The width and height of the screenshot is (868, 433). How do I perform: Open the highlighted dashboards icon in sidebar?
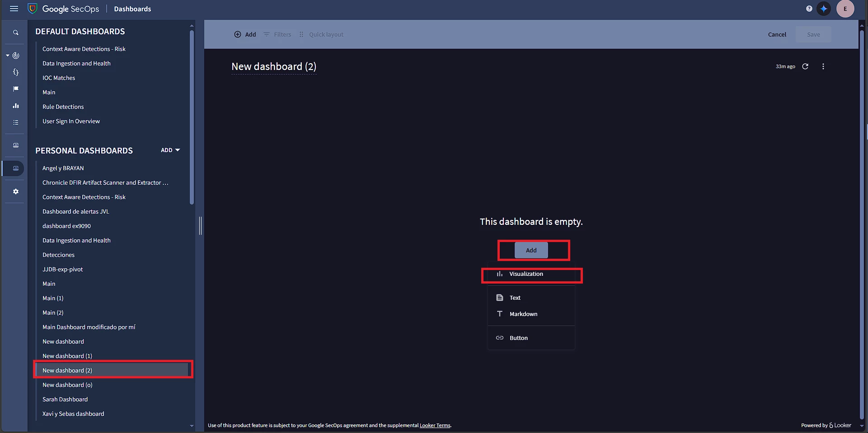pyautogui.click(x=16, y=168)
